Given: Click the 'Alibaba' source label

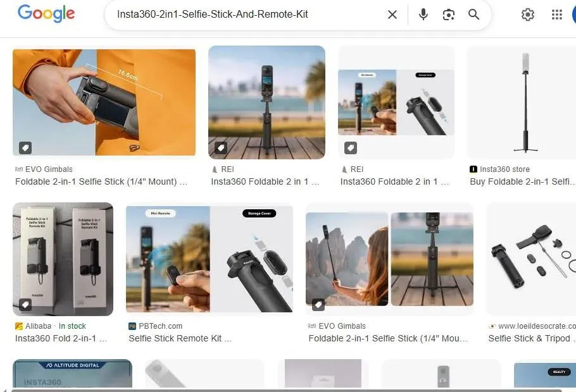Looking at the screenshot, I should [38, 326].
